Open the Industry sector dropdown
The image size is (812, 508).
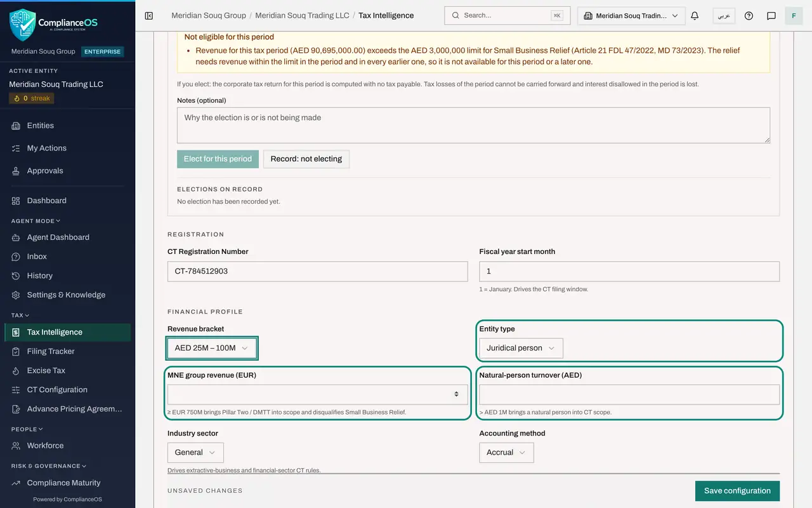[195, 452]
